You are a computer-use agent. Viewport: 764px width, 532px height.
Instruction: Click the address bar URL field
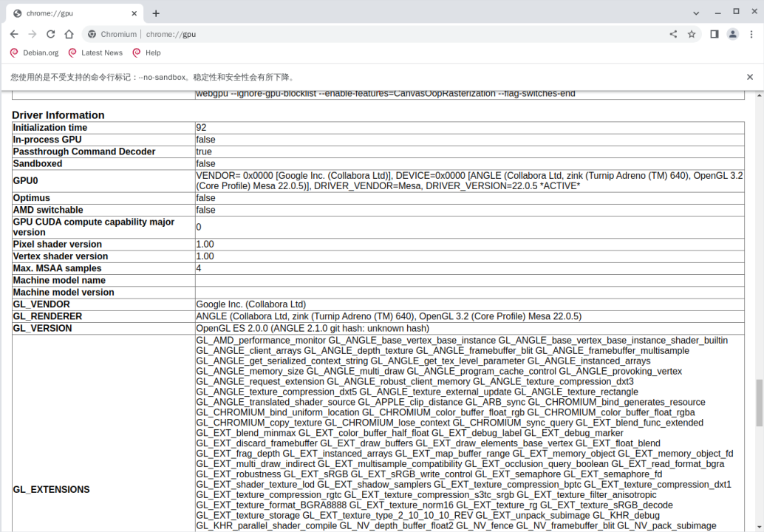[x=369, y=34]
